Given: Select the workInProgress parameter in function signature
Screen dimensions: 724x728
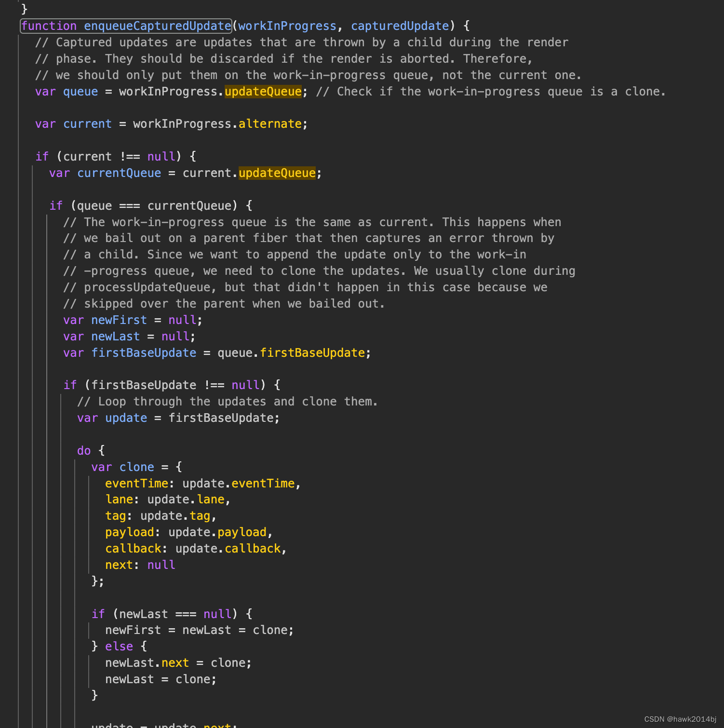Looking at the screenshot, I should pos(287,26).
